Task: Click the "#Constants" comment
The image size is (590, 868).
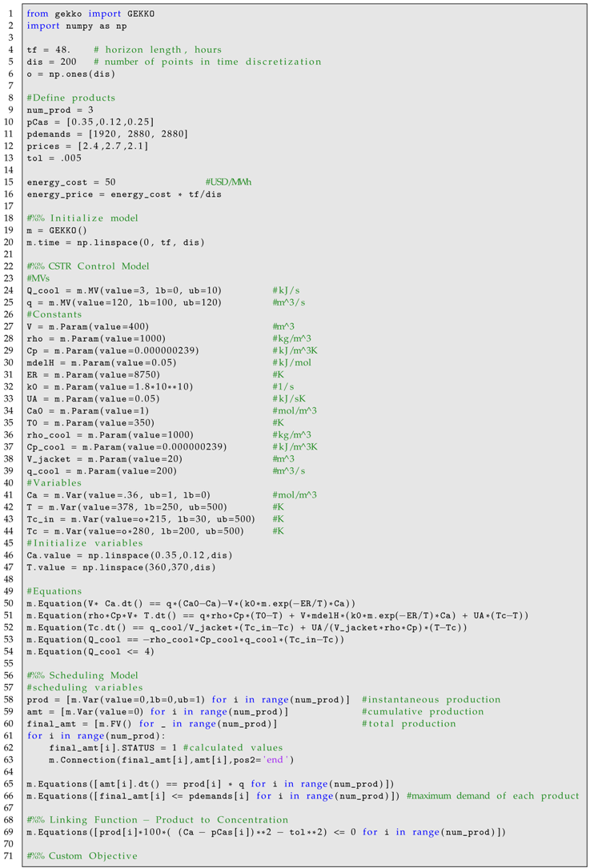Action: 54,314
